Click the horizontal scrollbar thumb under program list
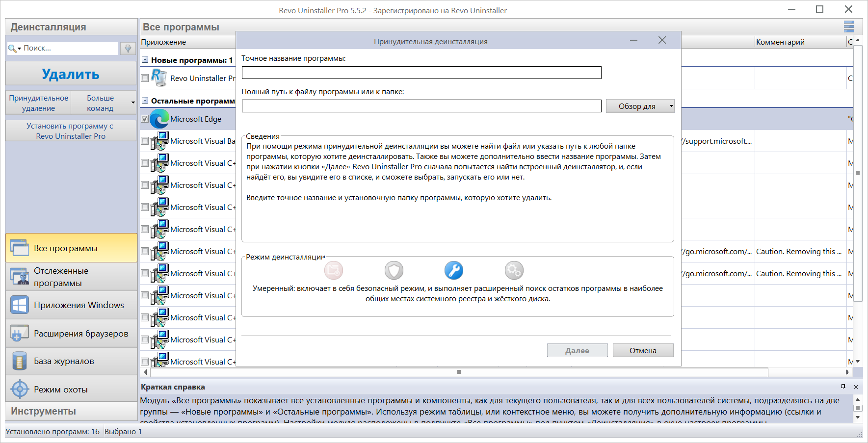The image size is (868, 443). click(459, 372)
